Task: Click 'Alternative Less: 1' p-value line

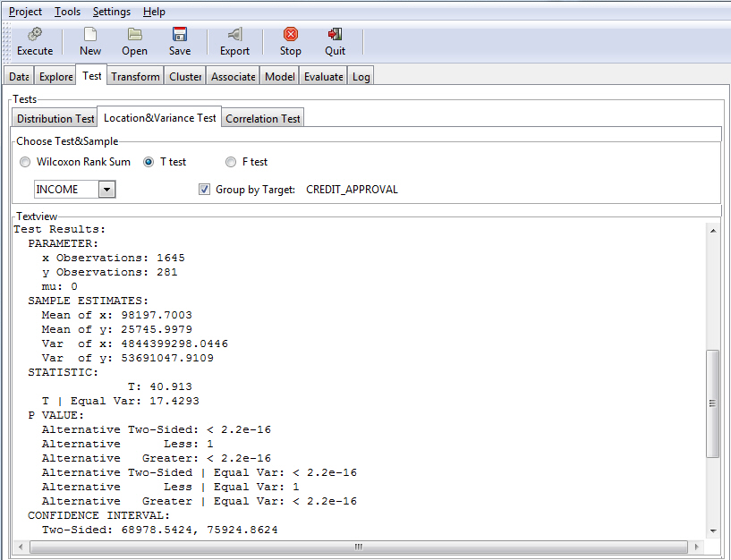Action: coord(128,444)
